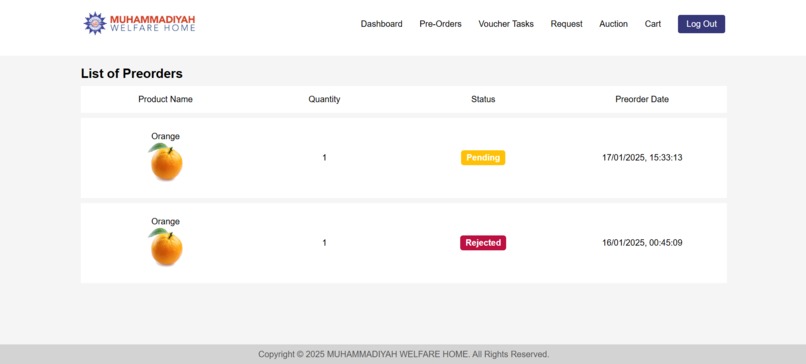Click the orange image in the Pending row

(166, 161)
